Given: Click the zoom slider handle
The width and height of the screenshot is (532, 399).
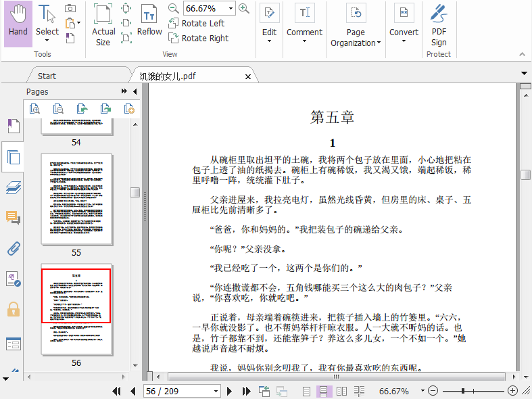Looking at the screenshot, I should coord(463,391).
